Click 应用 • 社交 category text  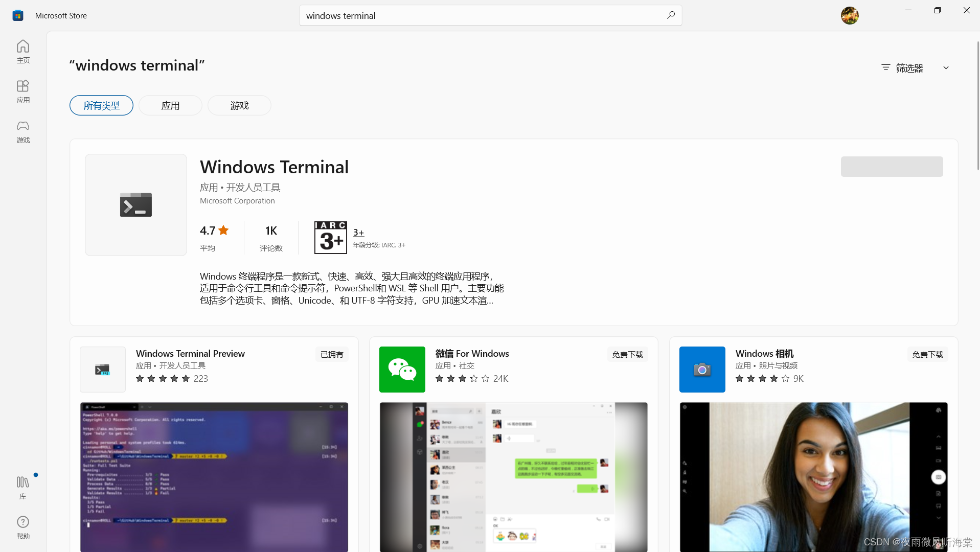[455, 366]
